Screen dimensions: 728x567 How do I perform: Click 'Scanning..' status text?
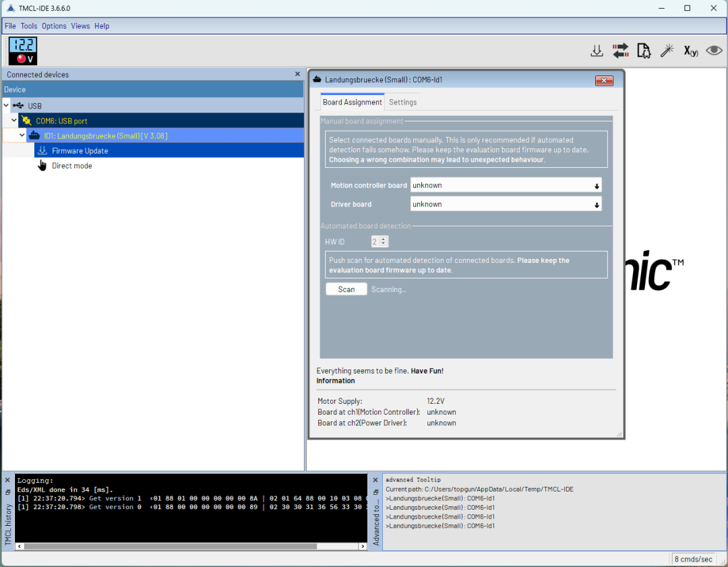[x=389, y=289]
